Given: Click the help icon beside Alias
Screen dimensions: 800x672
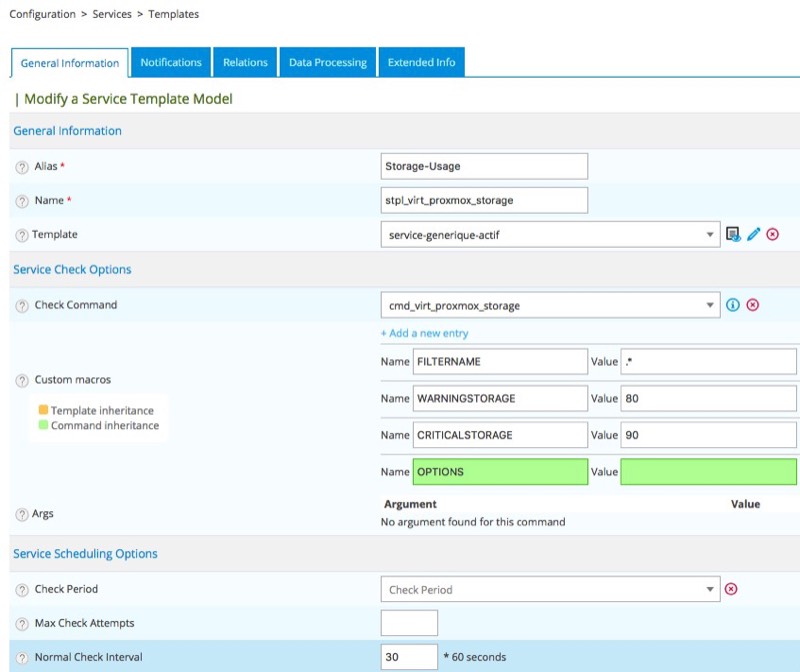Looking at the screenshot, I should click(x=22, y=167).
